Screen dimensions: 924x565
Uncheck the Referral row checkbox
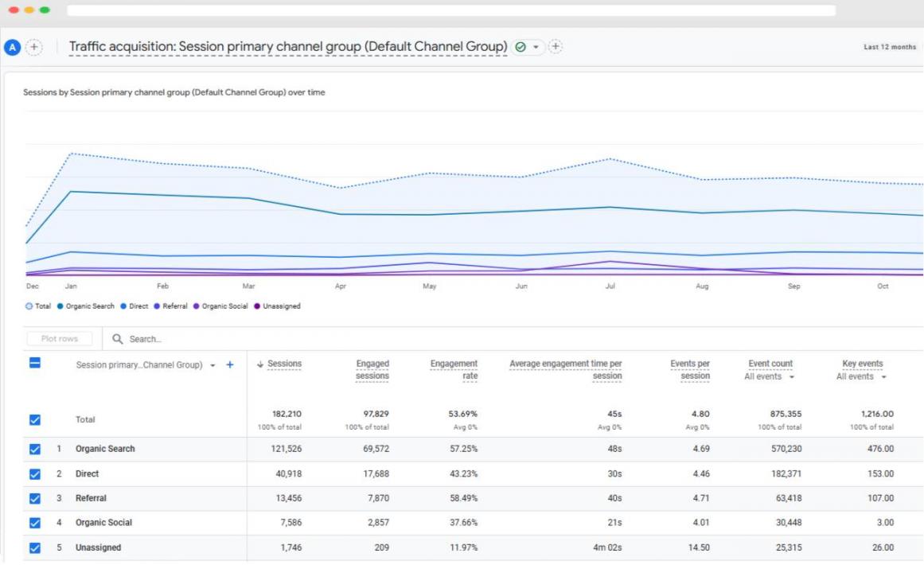point(35,498)
